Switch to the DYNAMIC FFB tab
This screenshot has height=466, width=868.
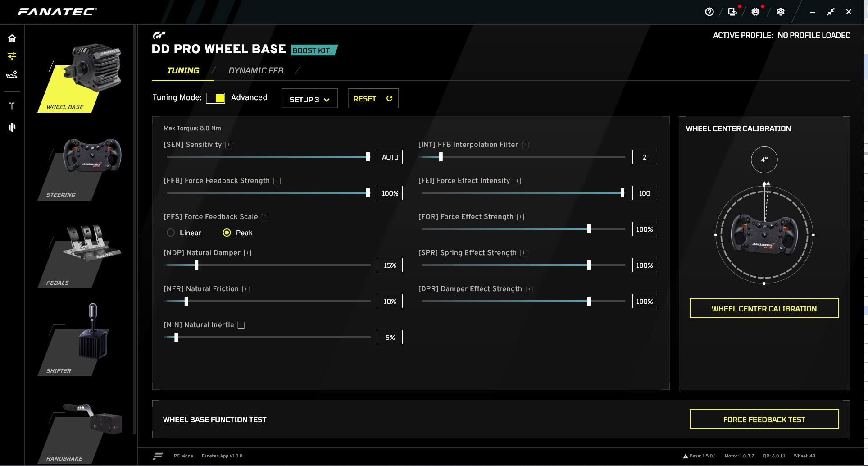click(256, 71)
